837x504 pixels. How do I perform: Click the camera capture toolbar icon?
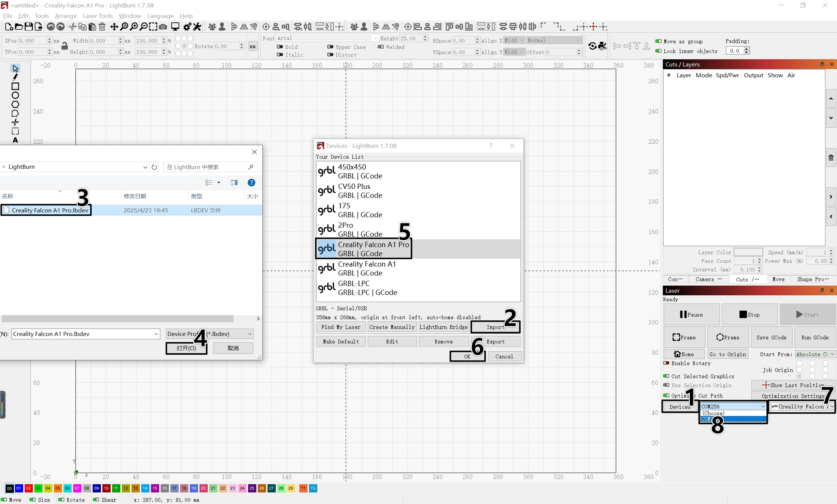click(x=163, y=27)
